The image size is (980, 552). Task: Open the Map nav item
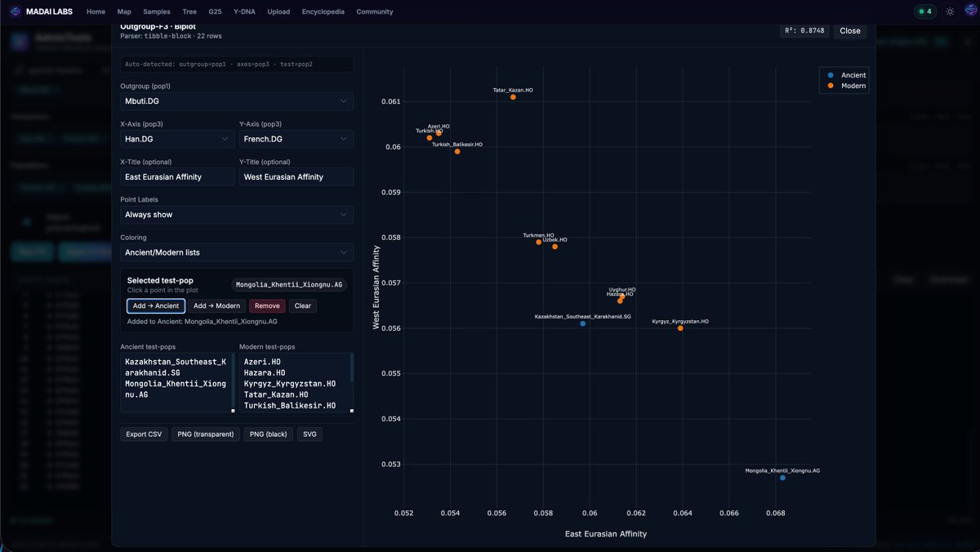124,11
